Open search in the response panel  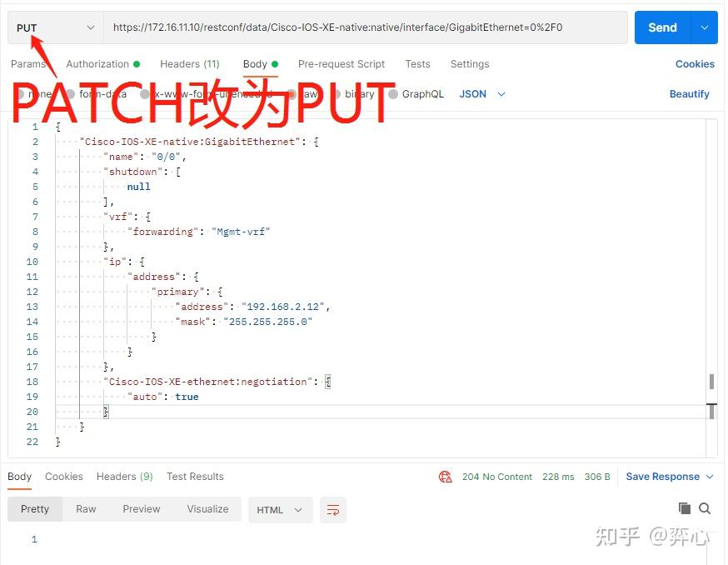click(705, 507)
